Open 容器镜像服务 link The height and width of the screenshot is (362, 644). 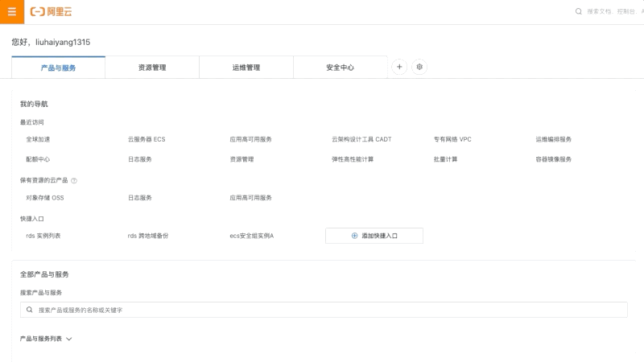click(x=554, y=159)
